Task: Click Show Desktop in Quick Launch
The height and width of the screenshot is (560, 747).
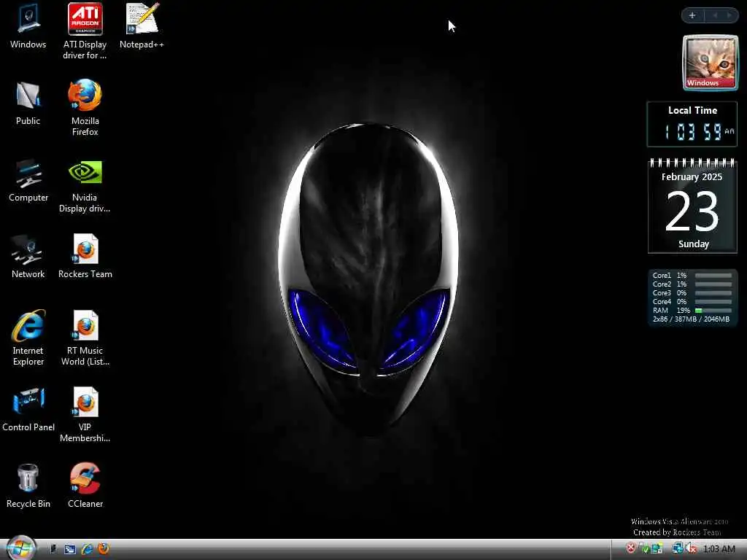Action: click(53, 549)
